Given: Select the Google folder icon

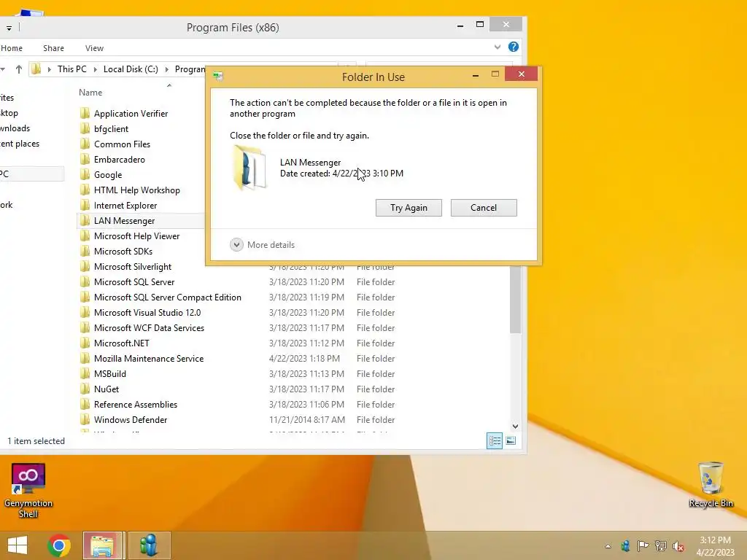Looking at the screenshot, I should 85,175.
